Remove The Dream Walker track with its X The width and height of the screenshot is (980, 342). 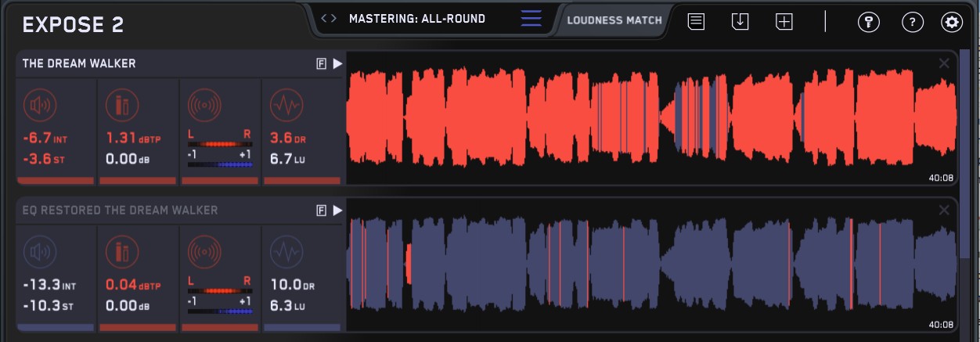coord(944,63)
